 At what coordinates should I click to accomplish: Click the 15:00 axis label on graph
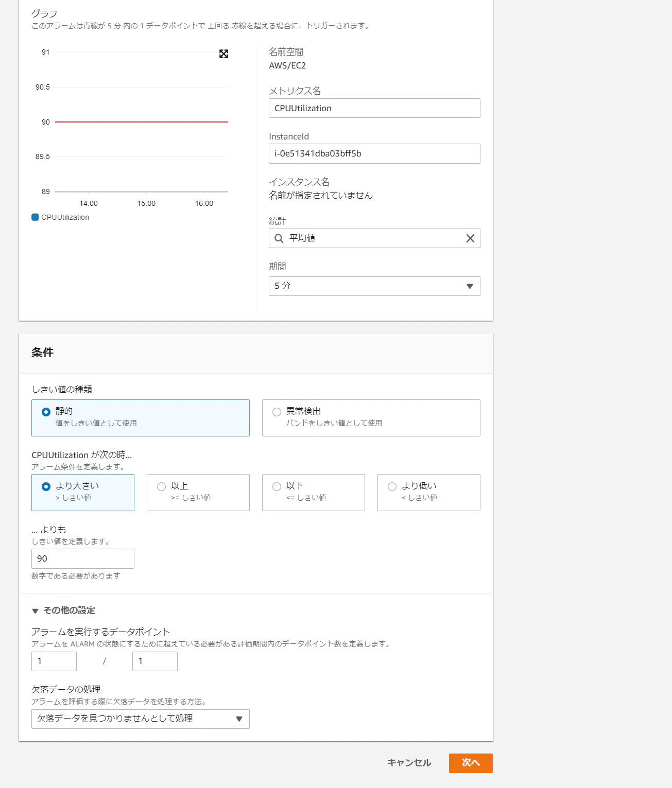point(146,203)
